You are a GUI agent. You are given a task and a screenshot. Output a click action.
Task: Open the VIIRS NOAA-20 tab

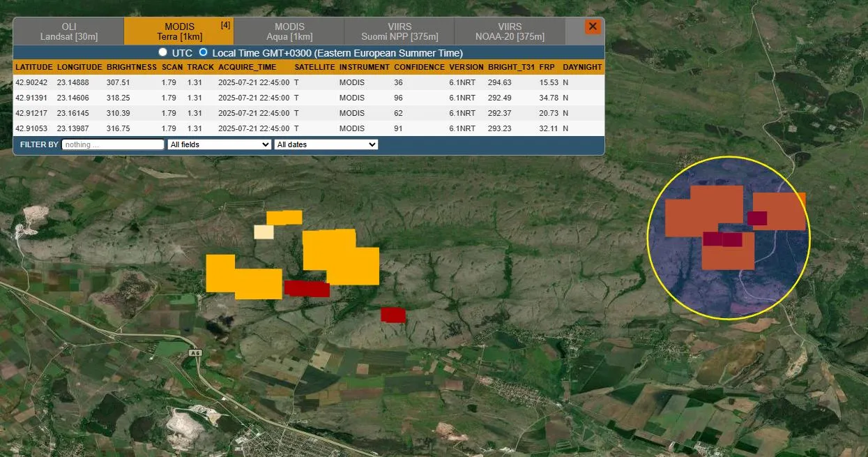[510, 31]
